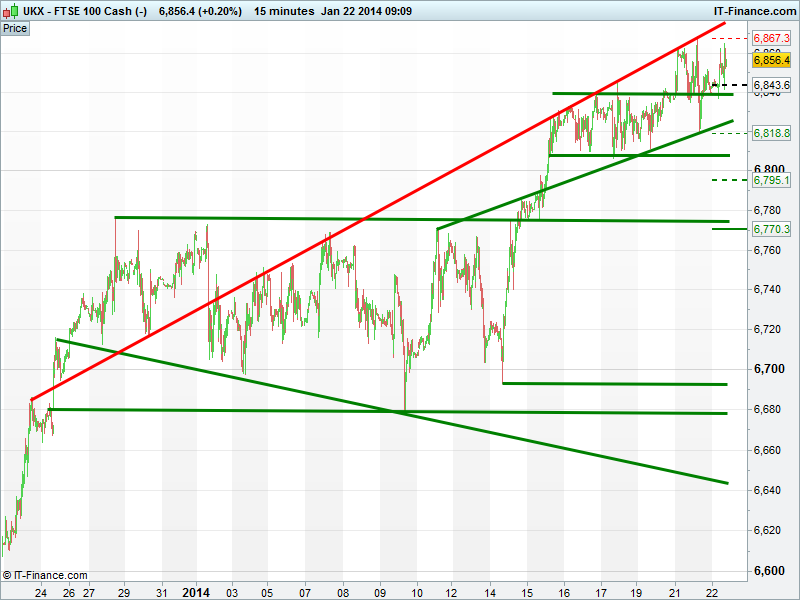Click the © IT-Finance.com copyright text

45,575
